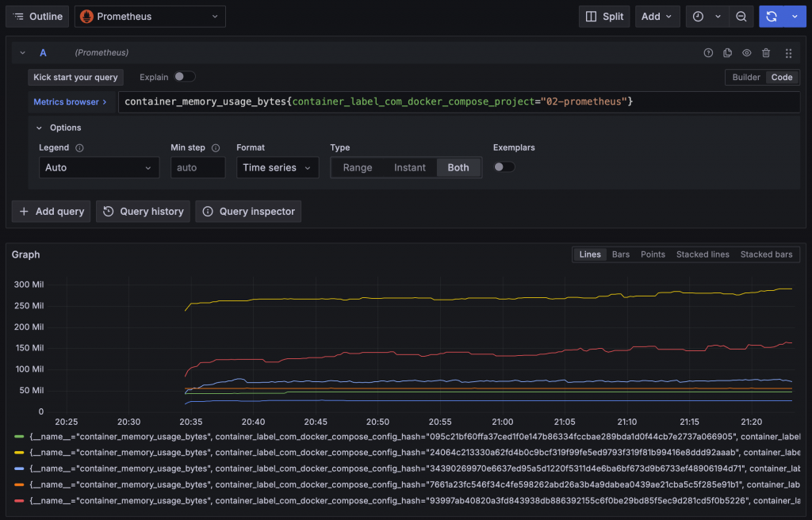Open Query inspector
The width and height of the screenshot is (812, 520).
tap(248, 212)
